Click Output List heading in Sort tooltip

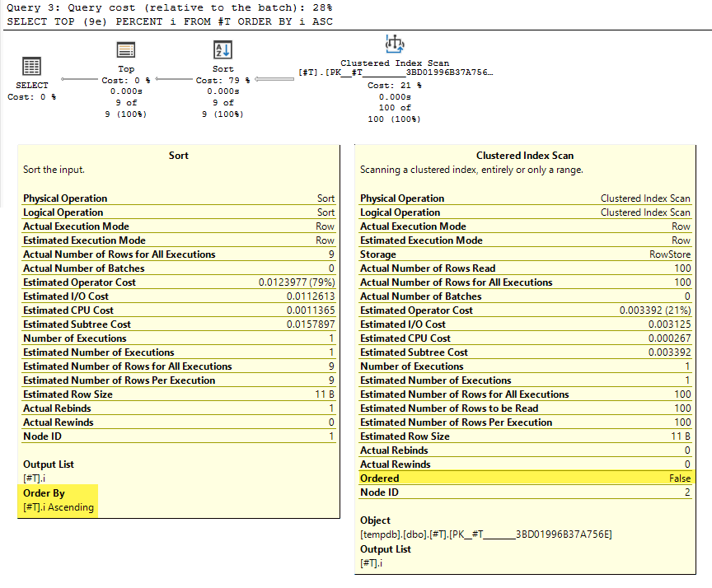pyautogui.click(x=49, y=464)
